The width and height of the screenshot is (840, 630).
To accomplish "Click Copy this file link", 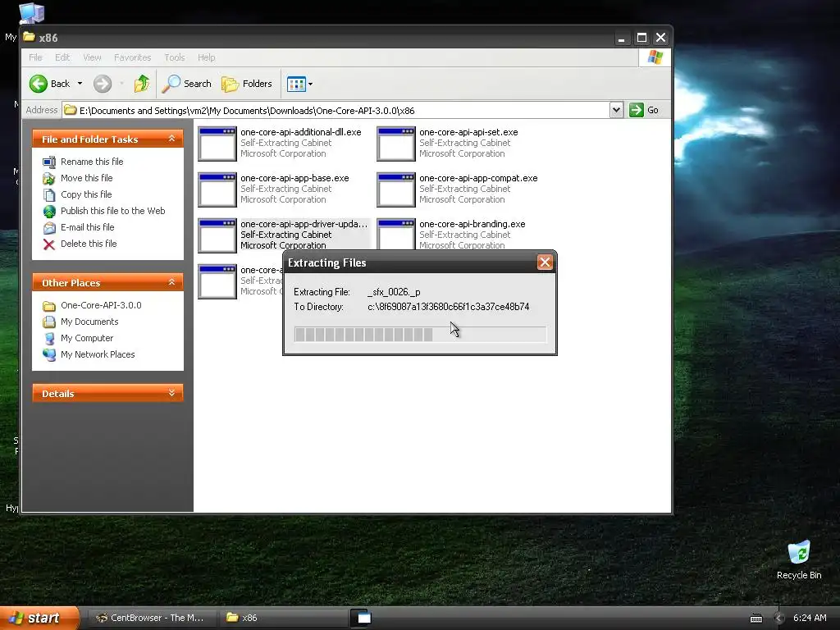I will (85, 194).
